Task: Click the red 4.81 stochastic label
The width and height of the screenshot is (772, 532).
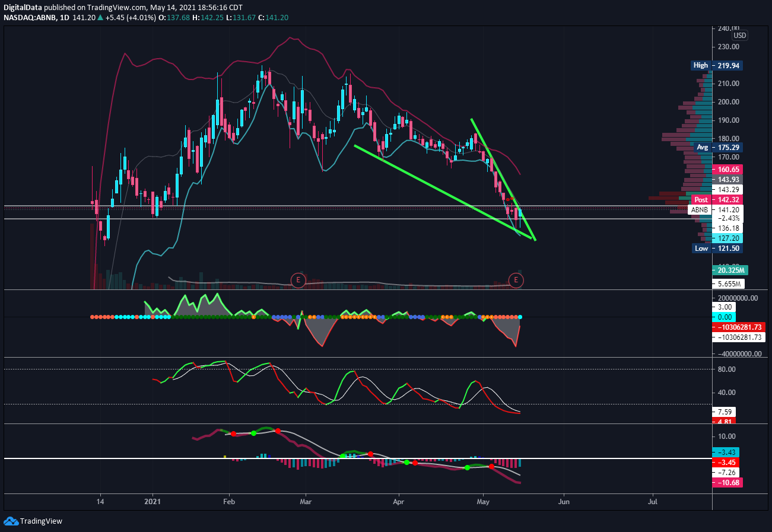Action: click(723, 421)
